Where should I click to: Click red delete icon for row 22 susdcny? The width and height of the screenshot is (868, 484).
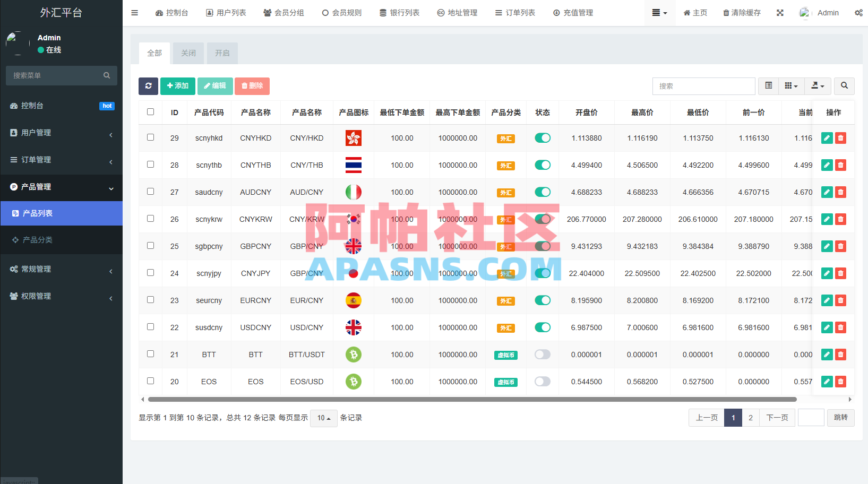pos(840,327)
